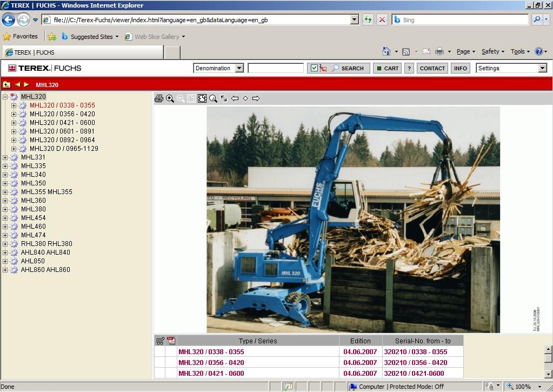Screen dimensions: 553x392
Task: Print the current image from viewer toolbar
Action: (x=159, y=98)
